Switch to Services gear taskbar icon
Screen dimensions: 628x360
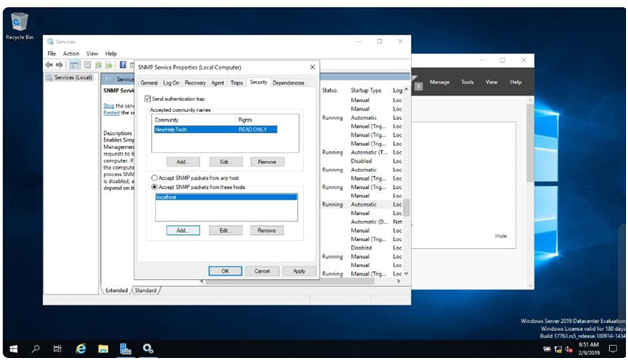pos(148,349)
